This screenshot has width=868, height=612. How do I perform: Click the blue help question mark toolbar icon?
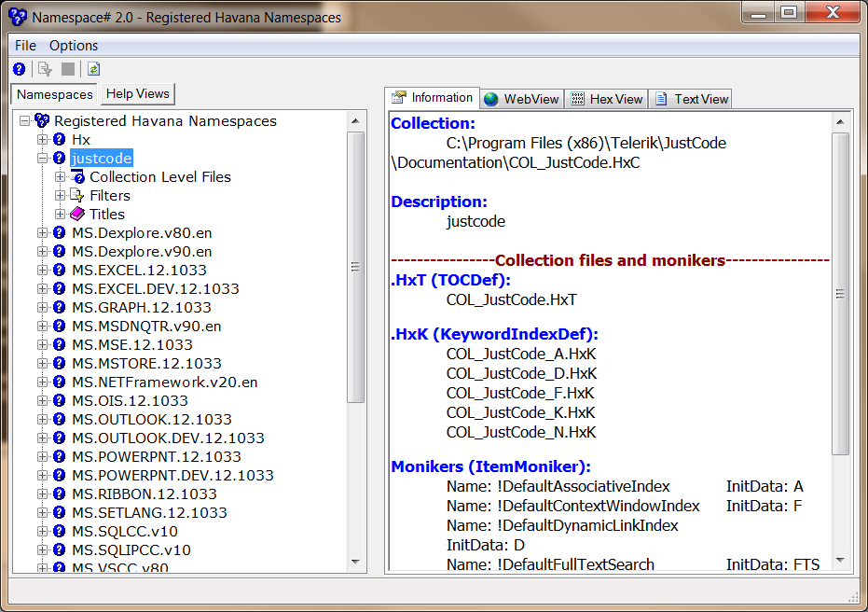point(19,69)
